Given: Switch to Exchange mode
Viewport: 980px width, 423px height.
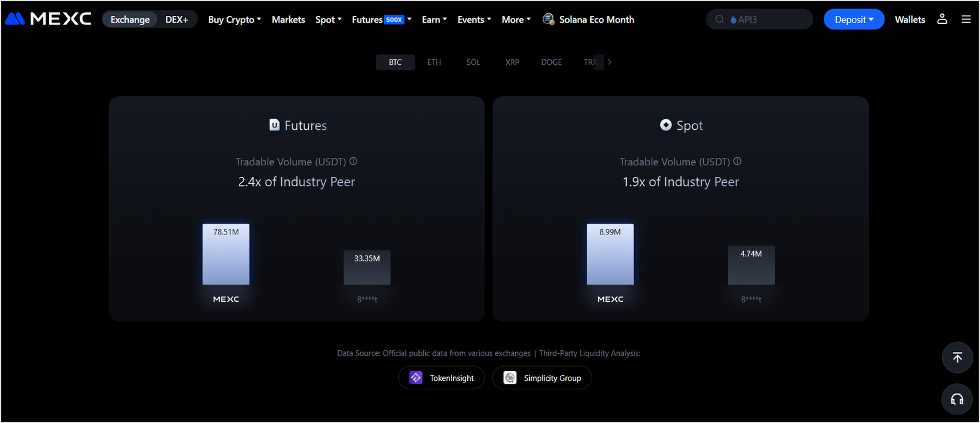Looking at the screenshot, I should [x=130, y=20].
